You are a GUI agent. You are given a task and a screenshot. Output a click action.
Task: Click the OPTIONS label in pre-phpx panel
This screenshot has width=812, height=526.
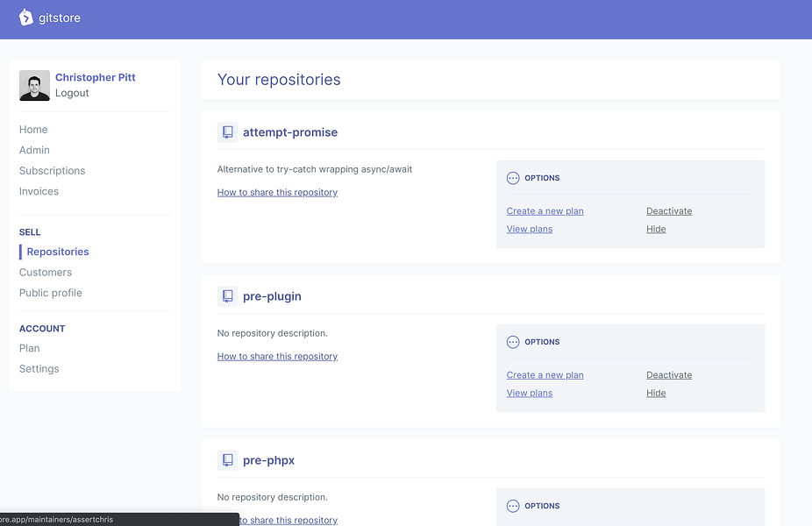[x=542, y=507]
